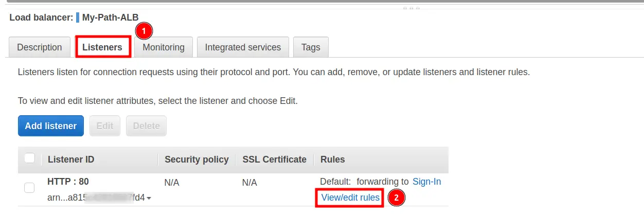Open the Integrated services tab
The width and height of the screenshot is (644, 214).
coord(243,47)
